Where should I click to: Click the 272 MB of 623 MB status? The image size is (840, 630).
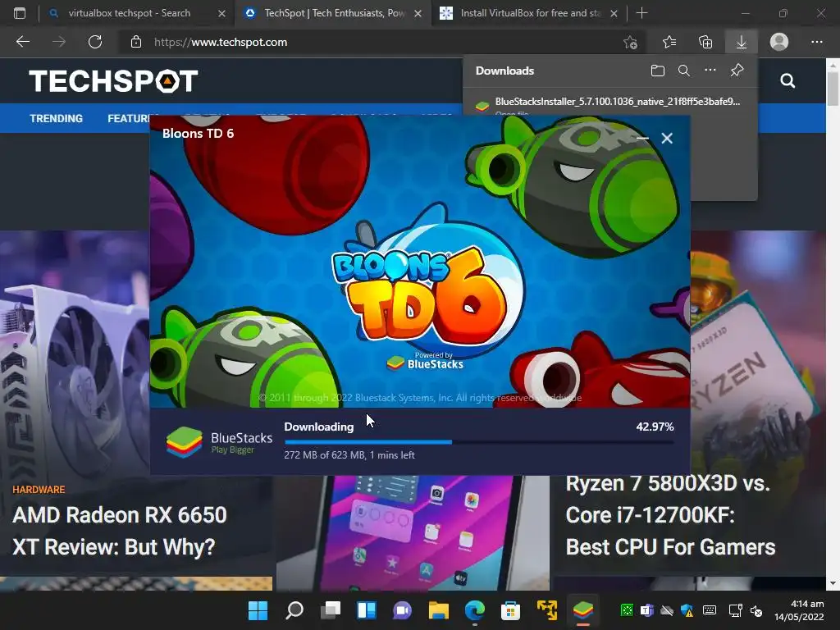pos(349,454)
